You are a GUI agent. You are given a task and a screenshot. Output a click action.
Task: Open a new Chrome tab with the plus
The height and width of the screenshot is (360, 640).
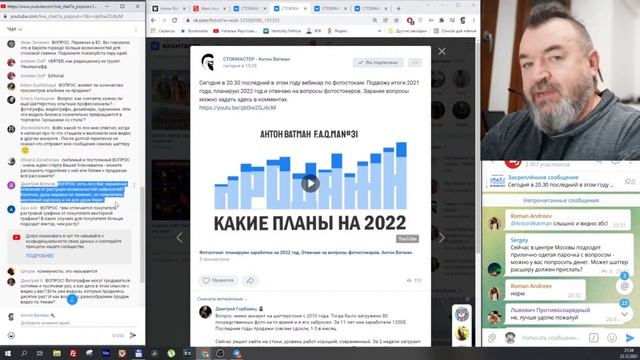coord(398,8)
